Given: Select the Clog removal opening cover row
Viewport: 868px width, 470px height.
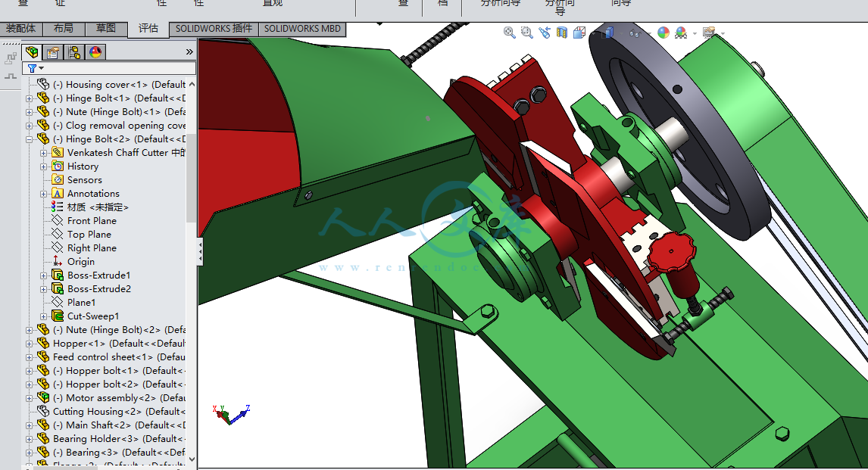Looking at the screenshot, I should 111,125.
